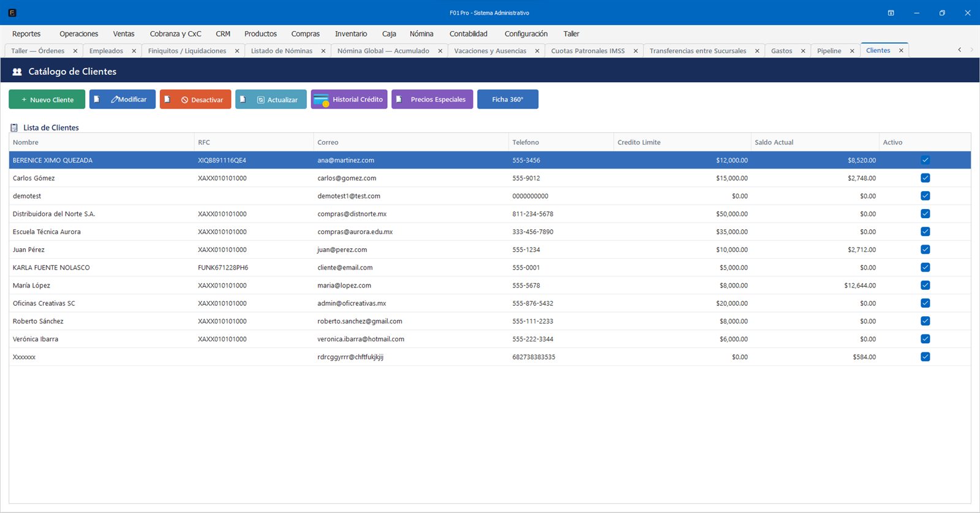Close the Empleados tab
Image resolution: width=980 pixels, height=513 pixels.
click(x=134, y=51)
